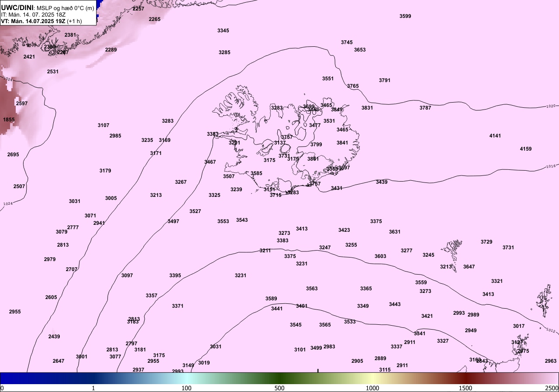Click the 500 tick on color scale
Viewport: 559px width, 392px height.
pyautogui.click(x=279, y=388)
